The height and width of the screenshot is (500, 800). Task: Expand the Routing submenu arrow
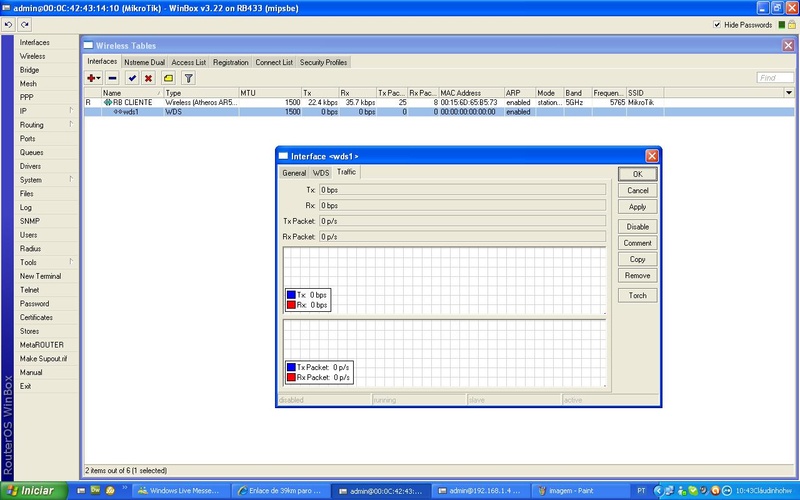click(71, 124)
